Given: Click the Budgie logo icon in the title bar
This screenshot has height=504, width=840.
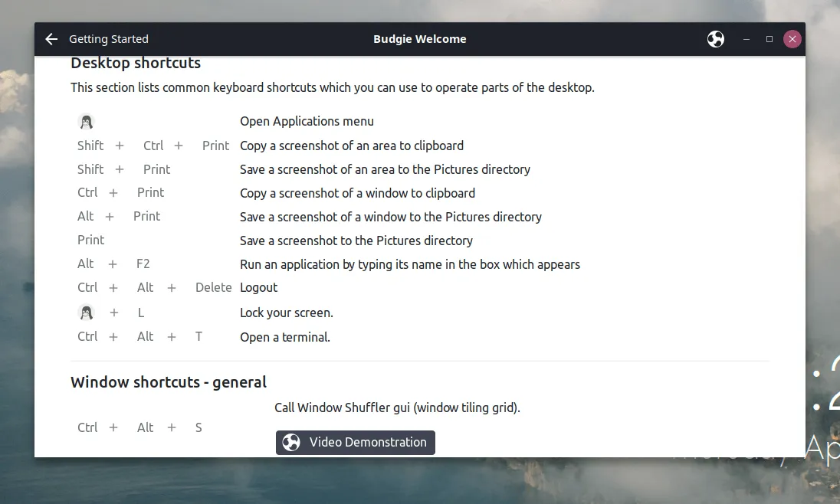Looking at the screenshot, I should [x=716, y=39].
